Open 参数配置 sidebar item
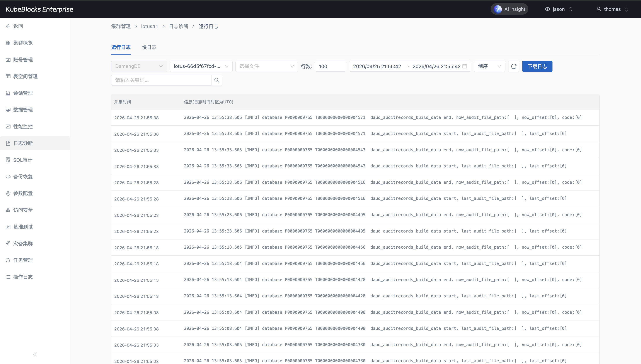The width and height of the screenshot is (641, 364). click(23, 193)
